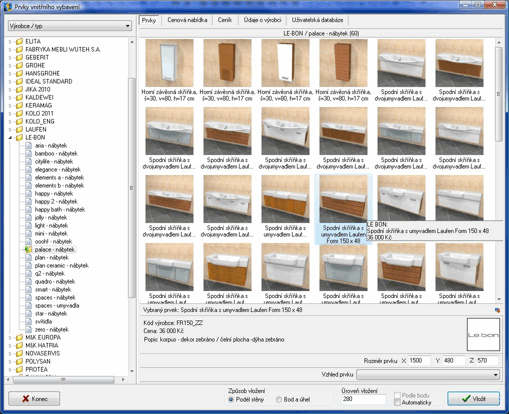Click the X dimension field
Image resolution: width=509 pixels, height=414 pixels.
click(419, 361)
